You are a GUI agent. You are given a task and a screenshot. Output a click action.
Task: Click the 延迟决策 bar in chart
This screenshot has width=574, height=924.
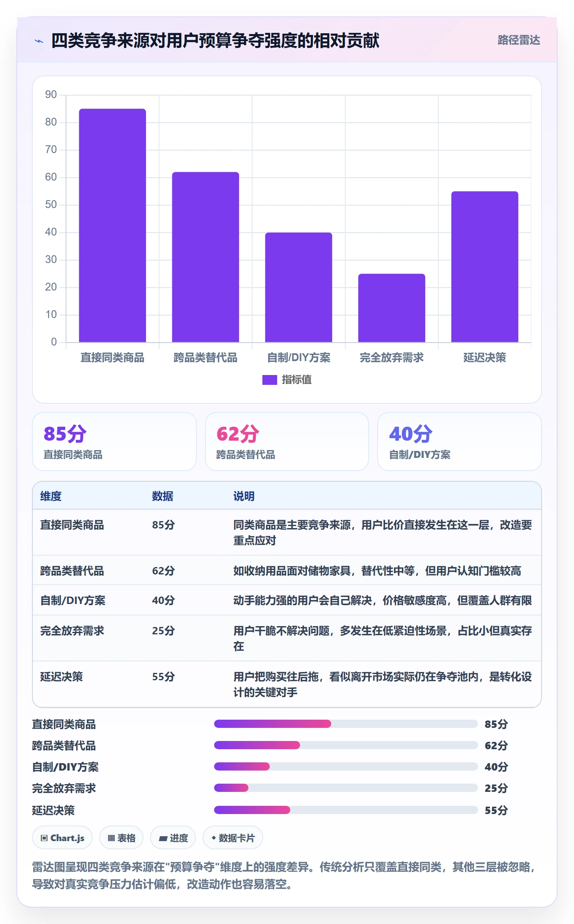coord(485,267)
